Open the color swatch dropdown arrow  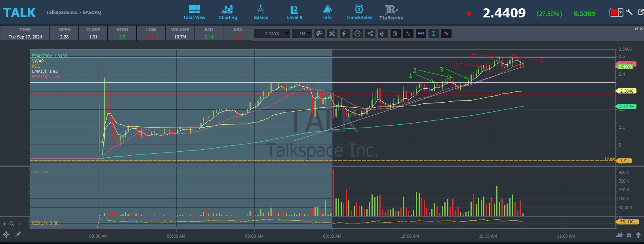[x=621, y=13]
